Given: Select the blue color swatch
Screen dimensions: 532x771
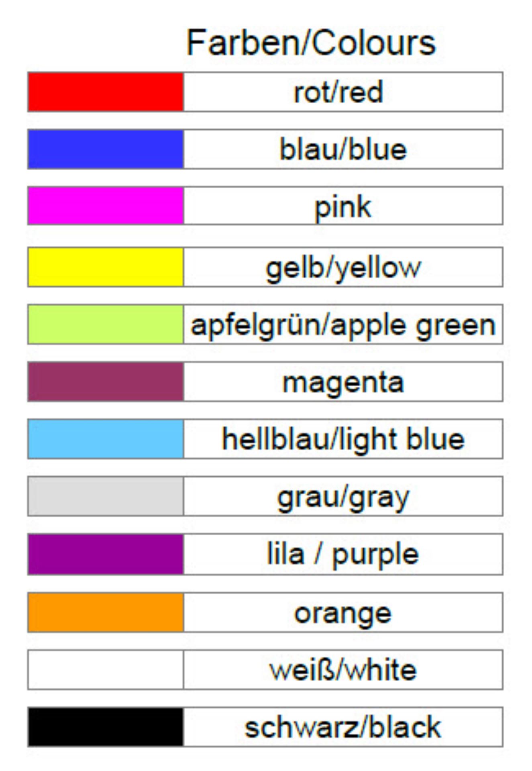Looking at the screenshot, I should coord(106,149).
